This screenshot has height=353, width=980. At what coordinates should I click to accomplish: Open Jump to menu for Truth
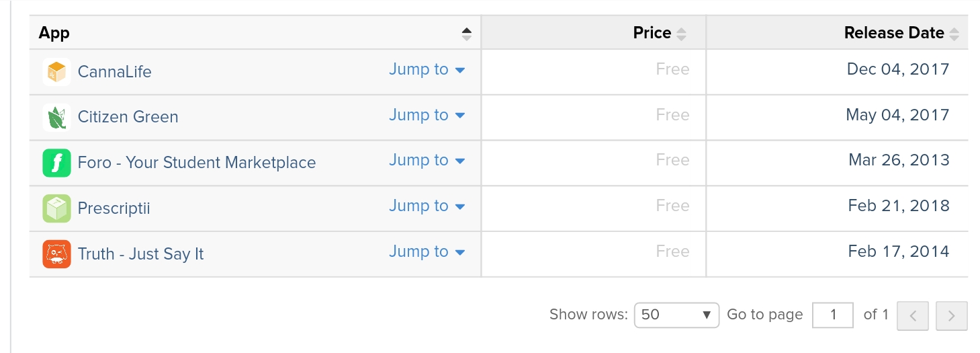click(427, 252)
